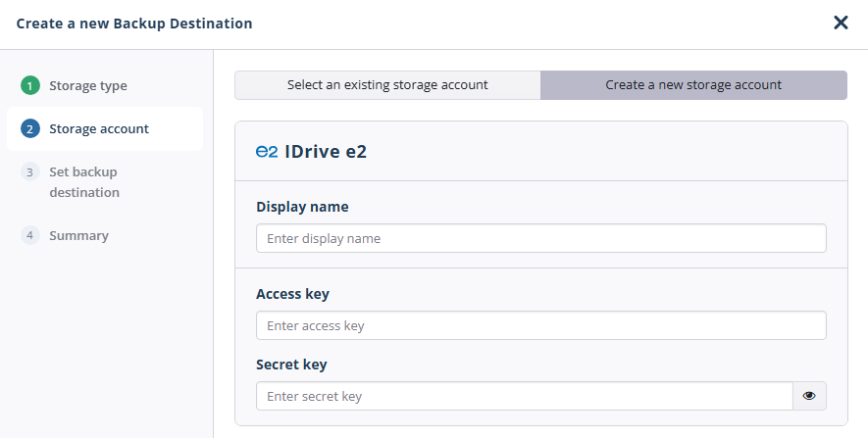The image size is (868, 438).
Task: Click the blue step 2 circle
Action: 30,129
